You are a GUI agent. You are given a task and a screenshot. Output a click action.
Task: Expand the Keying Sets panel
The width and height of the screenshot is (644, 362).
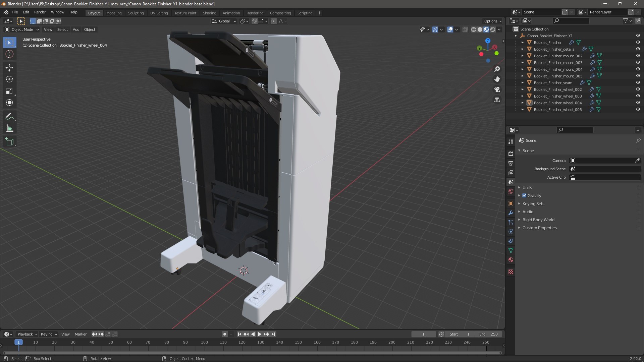pos(533,203)
